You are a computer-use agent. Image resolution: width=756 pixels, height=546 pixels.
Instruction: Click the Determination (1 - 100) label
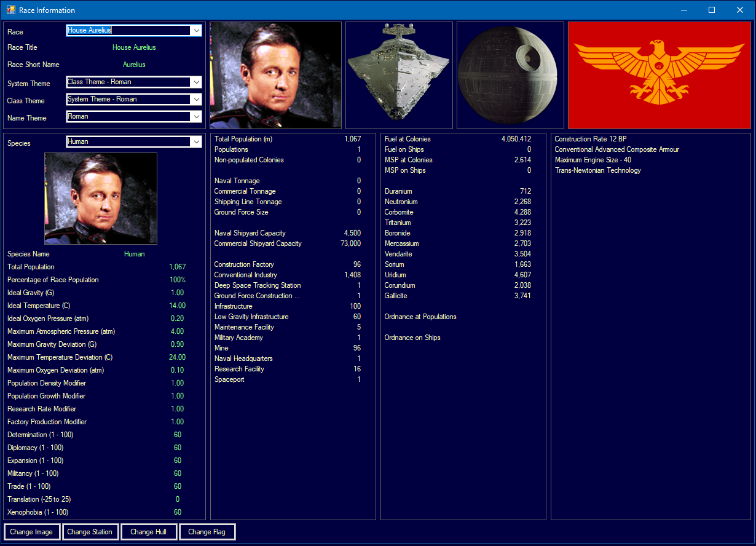tap(41, 435)
